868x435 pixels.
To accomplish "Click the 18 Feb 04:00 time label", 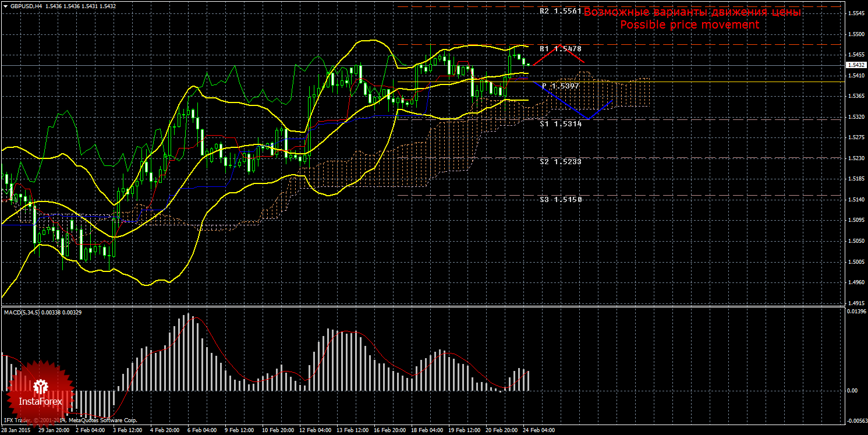I will click(426, 431).
